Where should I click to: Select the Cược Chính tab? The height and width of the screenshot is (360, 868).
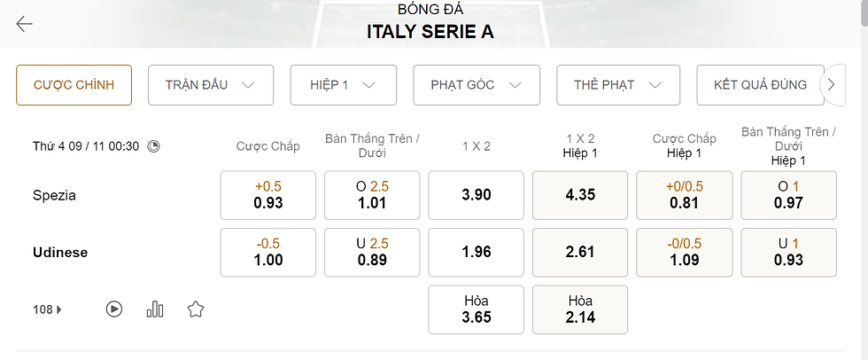[x=74, y=85]
